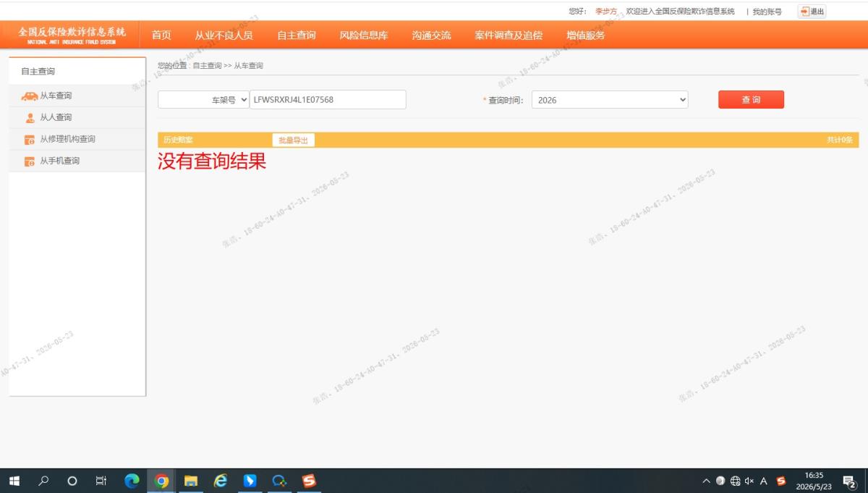This screenshot has height=493, width=868.
Task: Click the VIN number input field
Action: tap(328, 100)
